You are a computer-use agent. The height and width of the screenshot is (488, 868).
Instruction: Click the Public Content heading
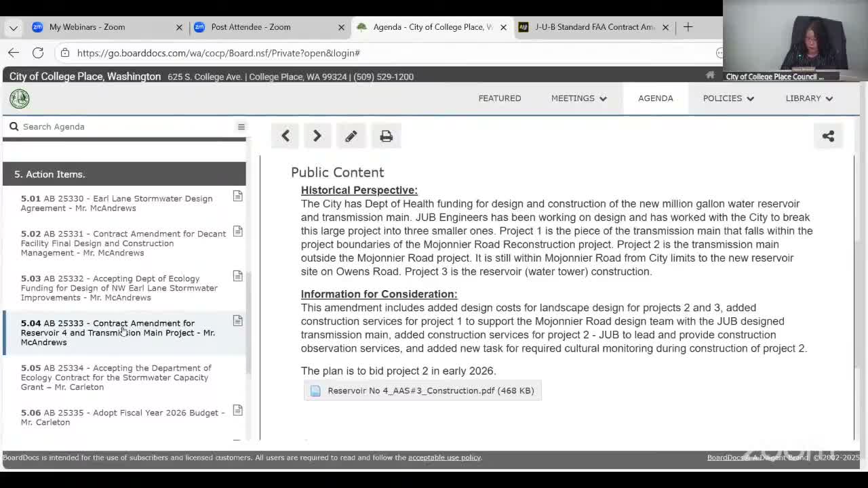[x=338, y=172]
